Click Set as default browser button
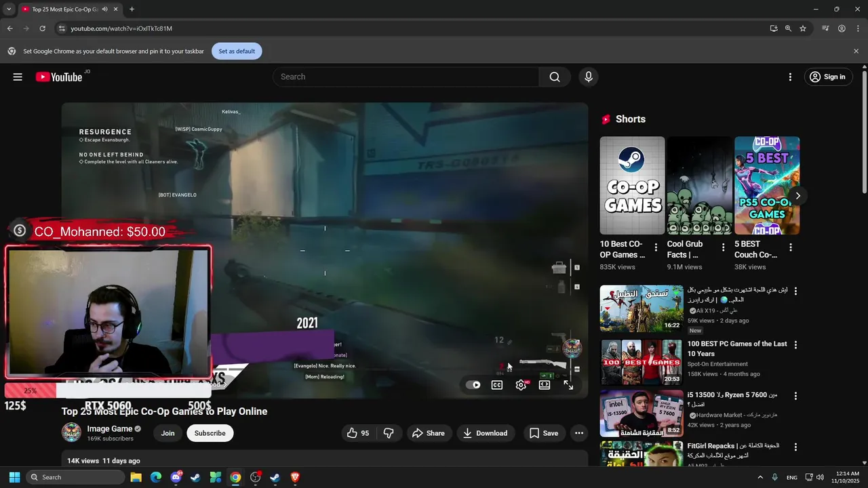This screenshot has width=868, height=488. [237, 51]
